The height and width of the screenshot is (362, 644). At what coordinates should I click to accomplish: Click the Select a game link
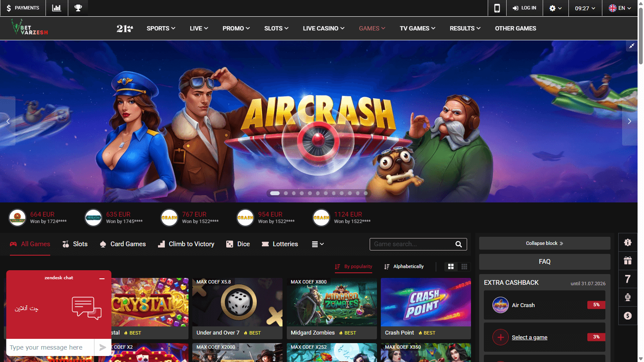(x=529, y=338)
